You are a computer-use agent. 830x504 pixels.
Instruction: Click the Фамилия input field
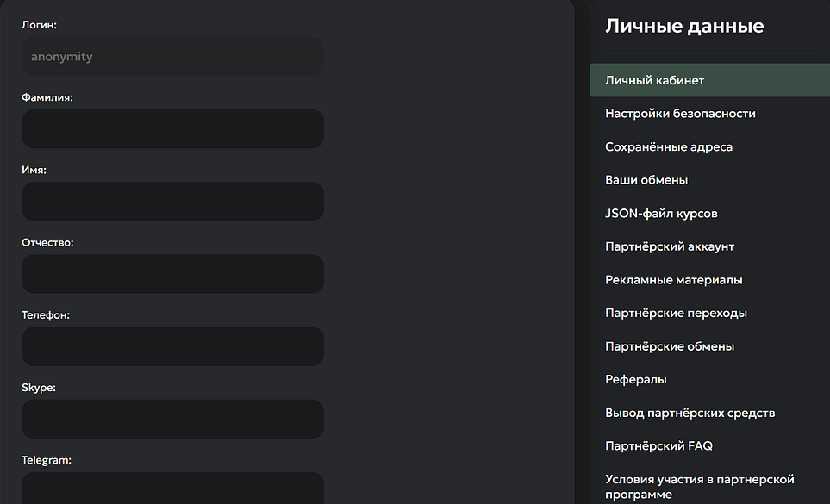tap(172, 129)
